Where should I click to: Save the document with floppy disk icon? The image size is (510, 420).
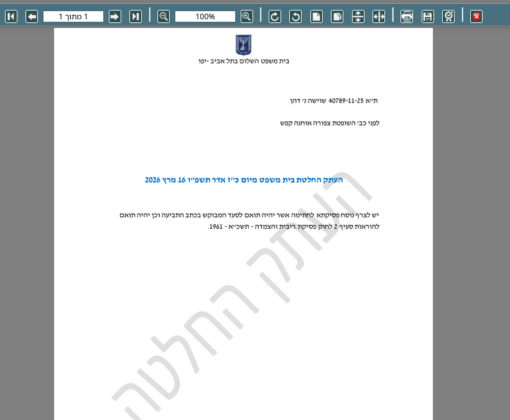(428, 16)
